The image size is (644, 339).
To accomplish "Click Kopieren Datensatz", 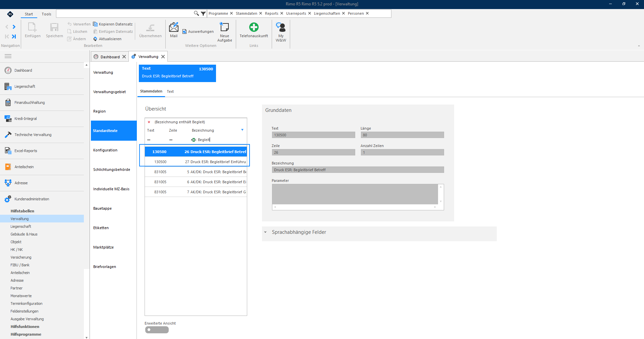I will click(113, 24).
